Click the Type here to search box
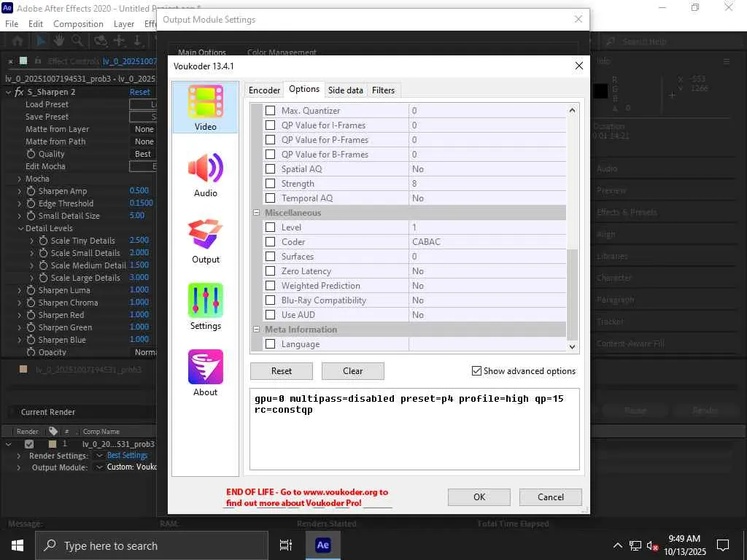This screenshot has height=560, width=747. pyautogui.click(x=152, y=545)
